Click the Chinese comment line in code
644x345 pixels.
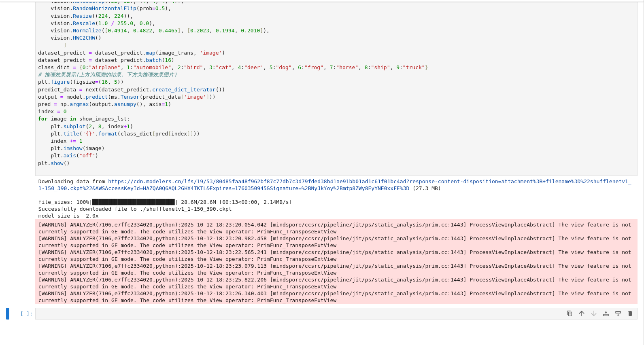(x=107, y=75)
